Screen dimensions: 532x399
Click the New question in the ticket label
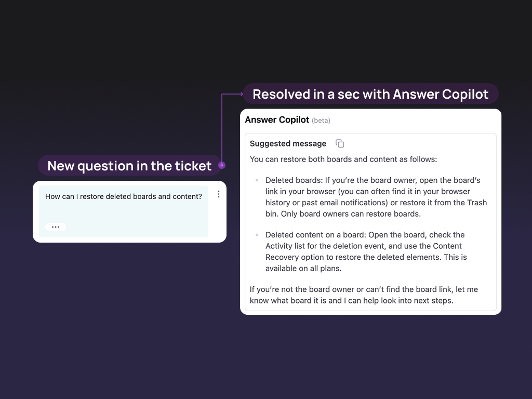point(129,166)
